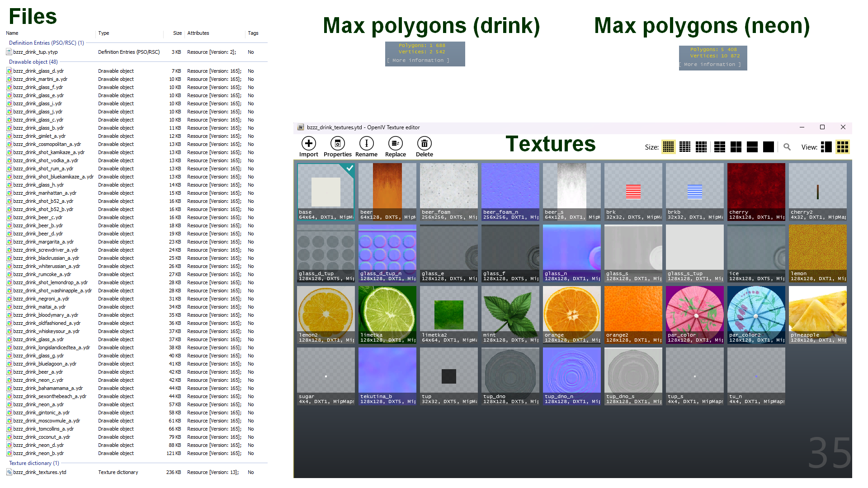Open texture Properties icon
The image size is (868, 488).
click(338, 144)
